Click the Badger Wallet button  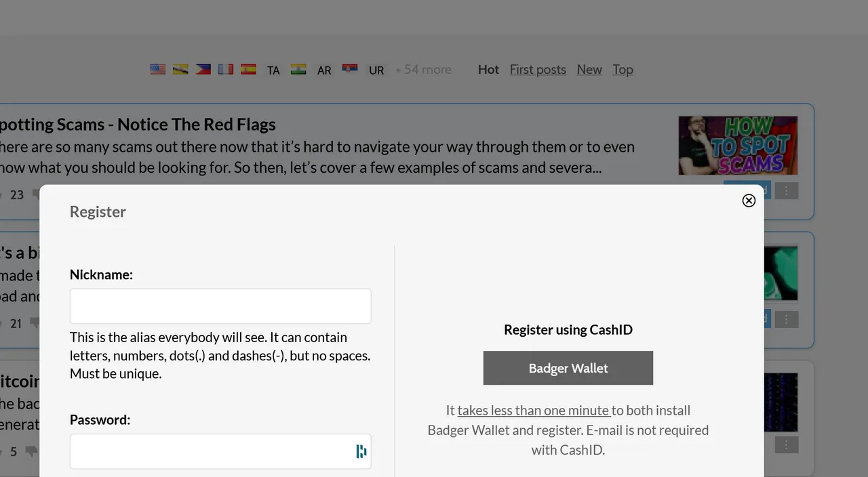568,368
